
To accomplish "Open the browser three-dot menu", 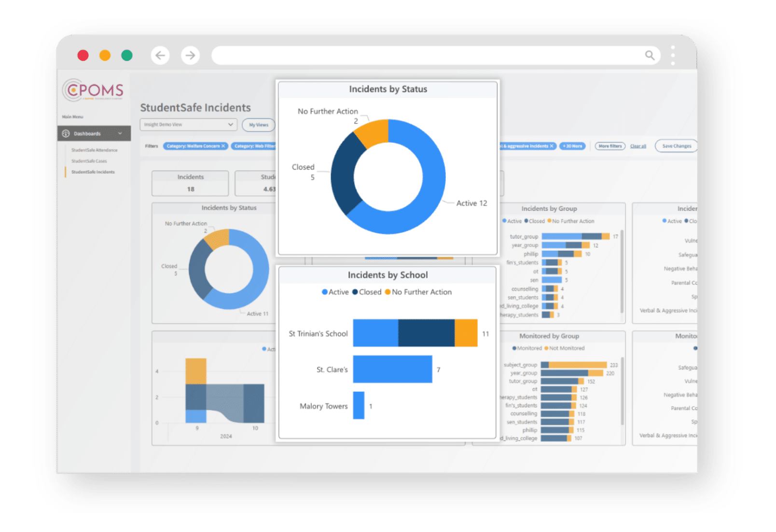I will tap(673, 55).
